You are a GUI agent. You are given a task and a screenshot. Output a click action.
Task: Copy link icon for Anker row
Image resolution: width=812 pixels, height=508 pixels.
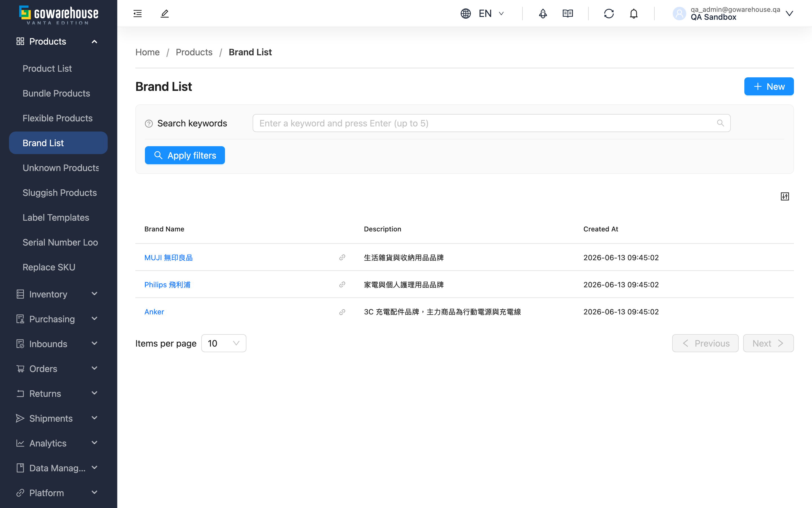[342, 312]
